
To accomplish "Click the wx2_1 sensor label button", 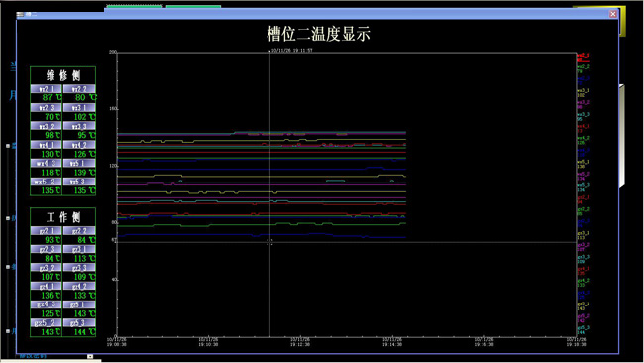I will pyautogui.click(x=46, y=89).
